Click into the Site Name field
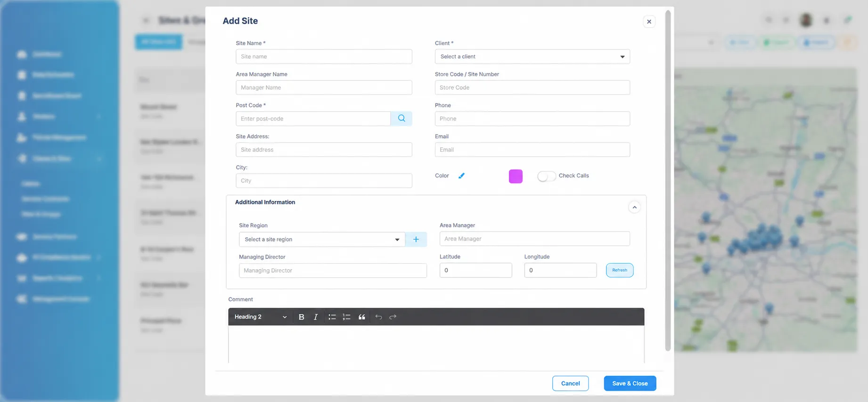 pos(324,56)
